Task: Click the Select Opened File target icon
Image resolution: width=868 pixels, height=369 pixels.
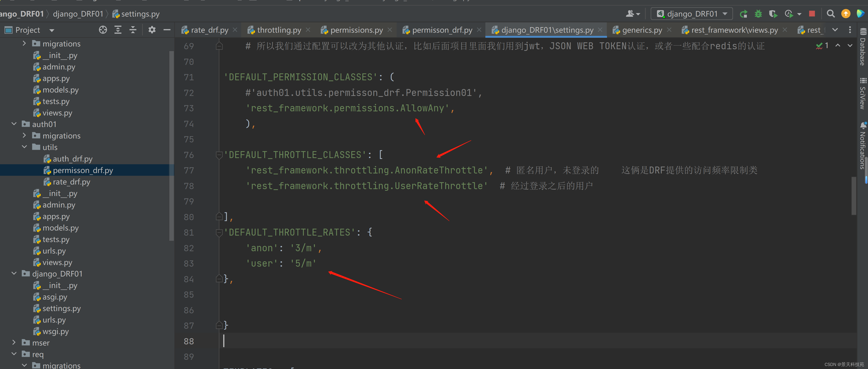Action: pyautogui.click(x=103, y=30)
